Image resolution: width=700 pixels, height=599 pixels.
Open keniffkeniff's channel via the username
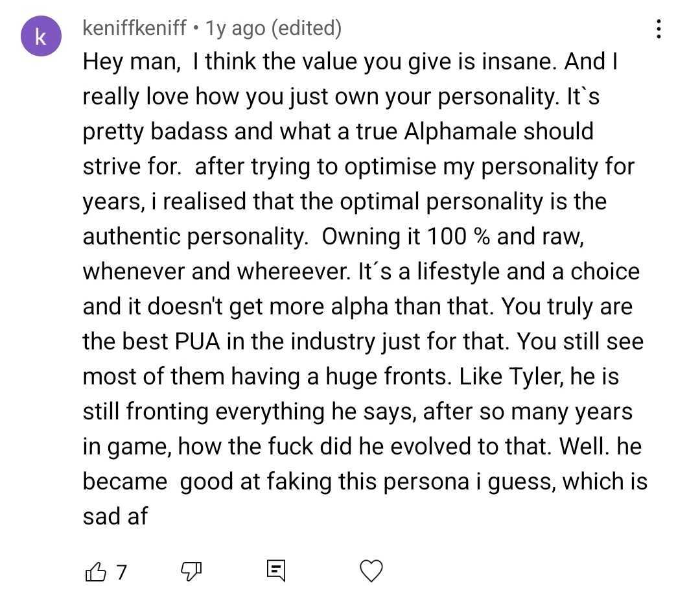click(x=136, y=28)
